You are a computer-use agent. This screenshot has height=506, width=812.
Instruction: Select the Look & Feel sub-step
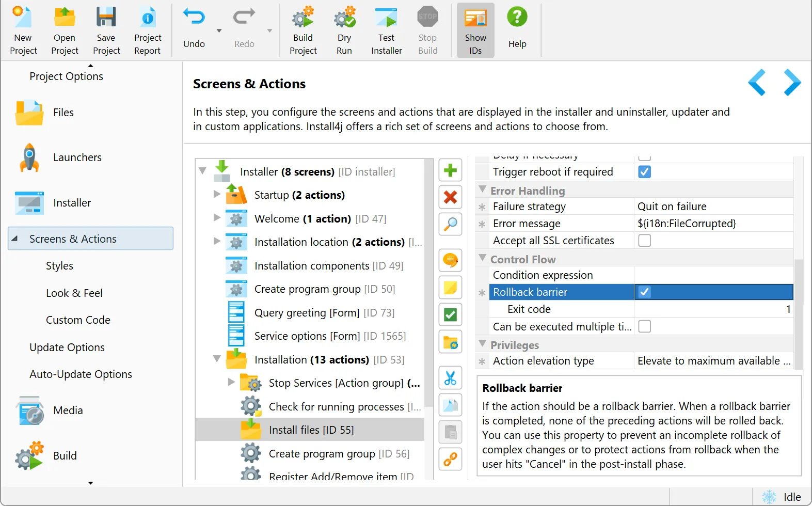(x=74, y=293)
